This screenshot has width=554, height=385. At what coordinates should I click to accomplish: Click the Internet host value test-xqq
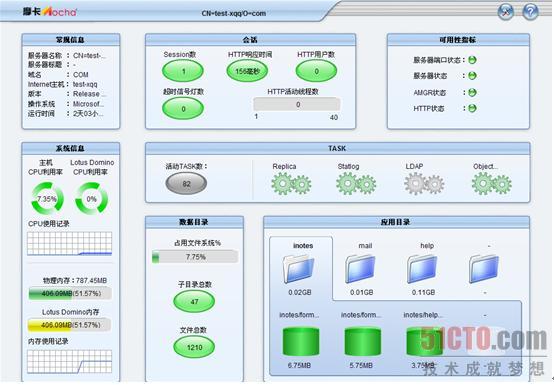(85, 84)
